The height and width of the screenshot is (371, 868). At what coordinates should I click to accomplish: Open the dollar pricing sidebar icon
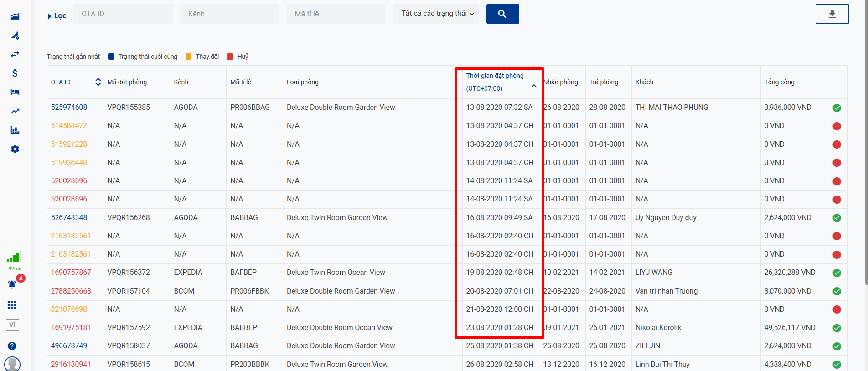[x=15, y=73]
